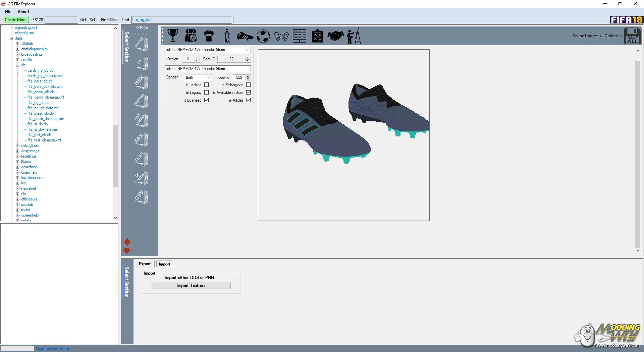
Task: Open the HEX section in sidebar
Action: (141, 82)
